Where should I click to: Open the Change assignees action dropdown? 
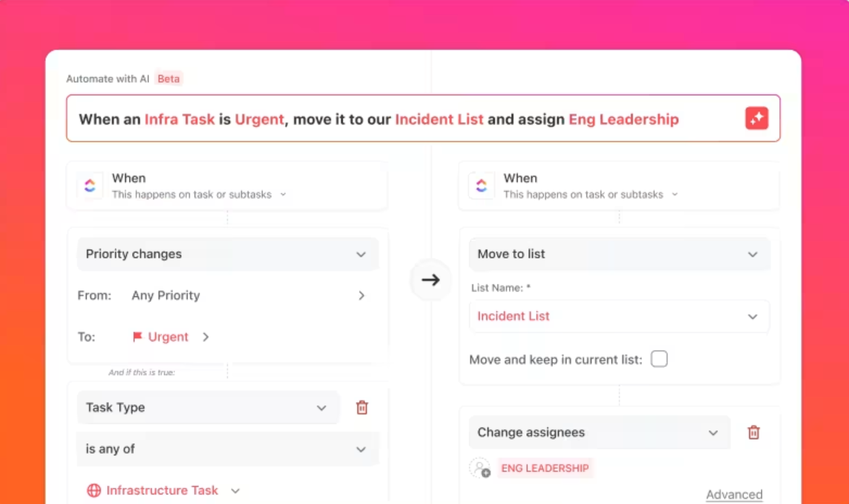pos(599,432)
